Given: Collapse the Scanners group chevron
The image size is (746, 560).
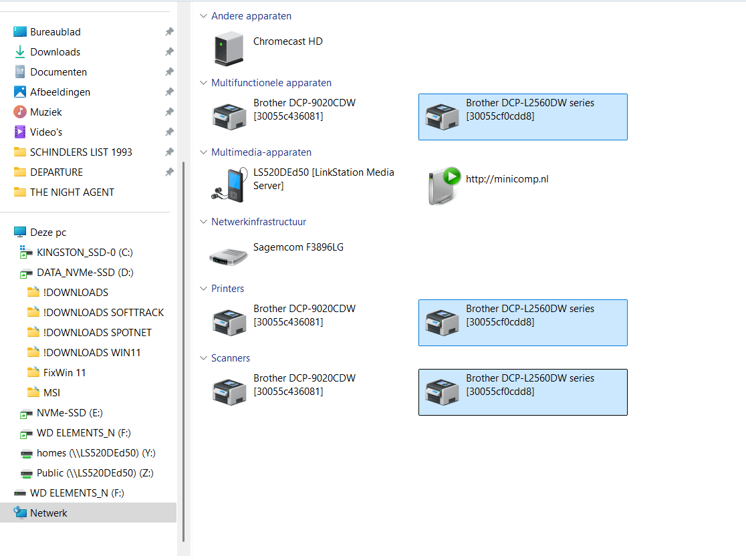Looking at the screenshot, I should [x=203, y=358].
